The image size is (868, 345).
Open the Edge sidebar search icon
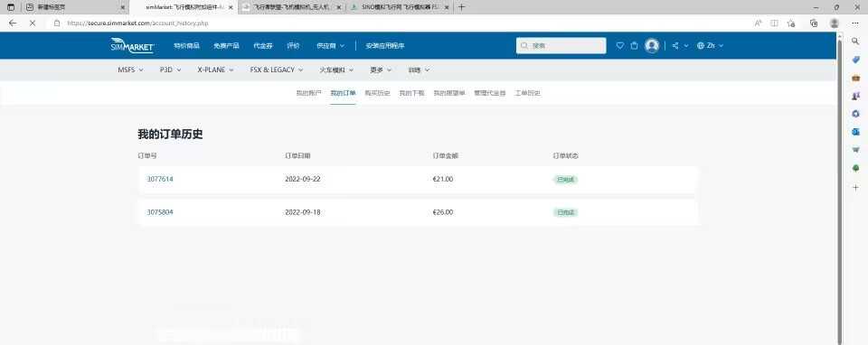point(855,42)
